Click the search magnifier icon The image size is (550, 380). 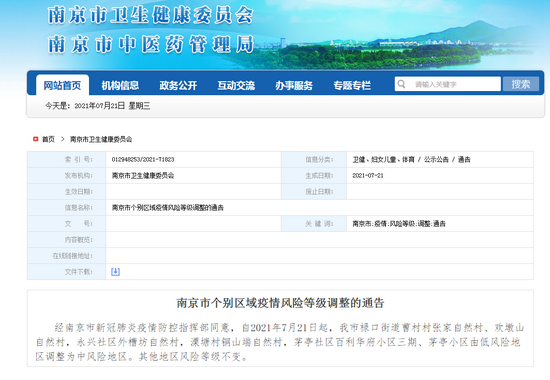401,84
